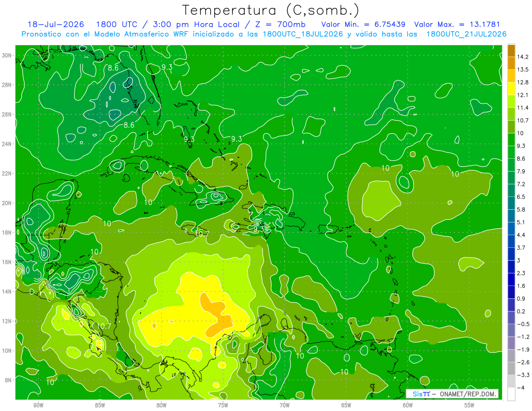The image size is (532, 411).
Task: Click the 12N latitude axis label
Action: [x=7, y=321]
